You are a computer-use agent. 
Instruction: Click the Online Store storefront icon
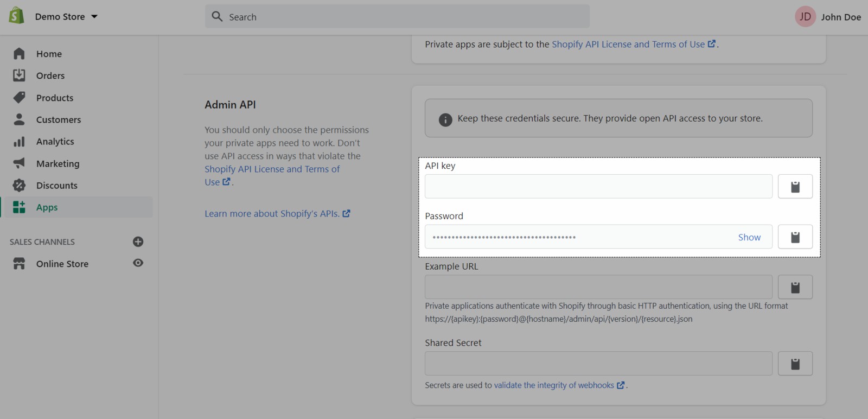pyautogui.click(x=19, y=264)
